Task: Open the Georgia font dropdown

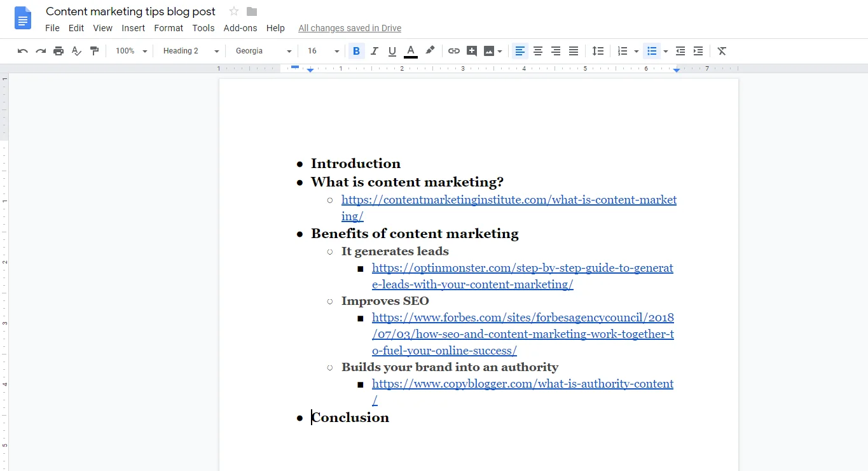Action: click(263, 51)
